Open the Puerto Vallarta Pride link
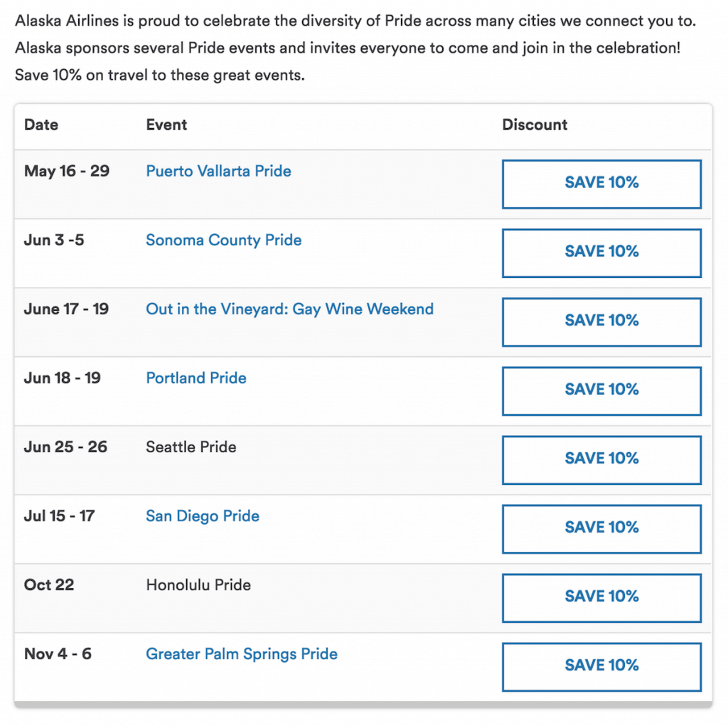This screenshot has width=728, height=726. pos(218,171)
